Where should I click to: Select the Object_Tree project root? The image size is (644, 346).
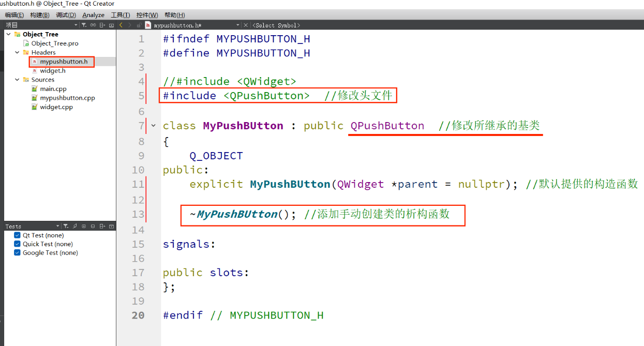coord(40,34)
